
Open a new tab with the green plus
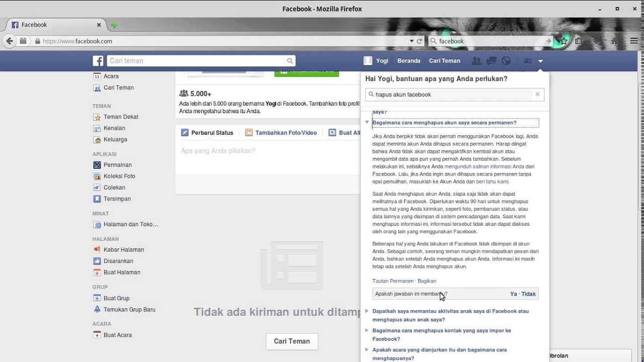[114, 25]
